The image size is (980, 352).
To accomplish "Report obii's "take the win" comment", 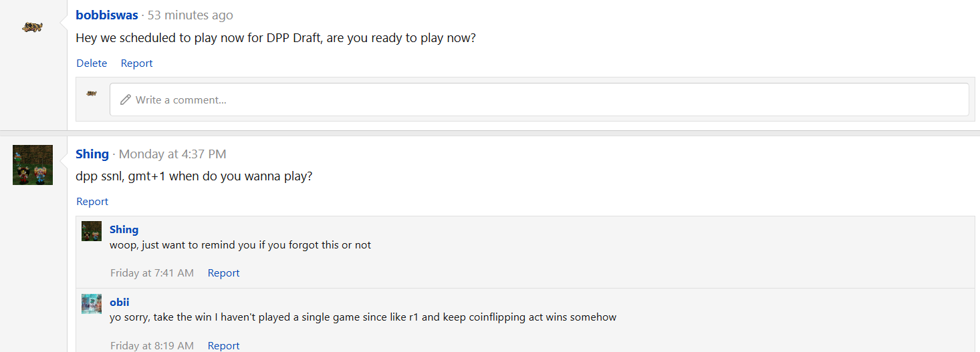I will click(x=223, y=345).
